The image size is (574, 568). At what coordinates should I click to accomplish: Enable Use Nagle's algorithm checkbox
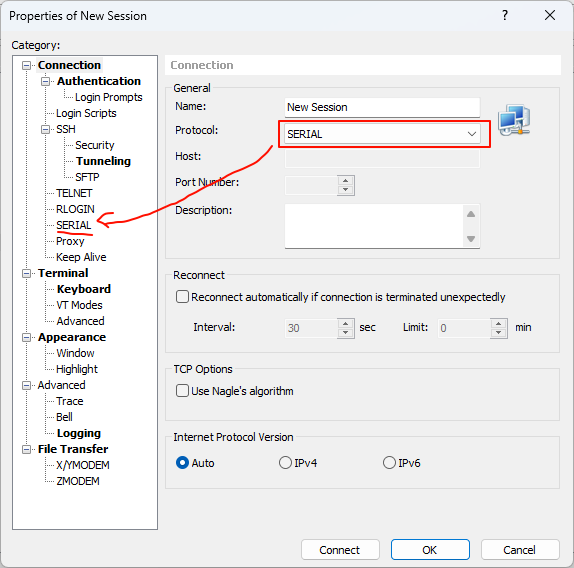click(182, 391)
